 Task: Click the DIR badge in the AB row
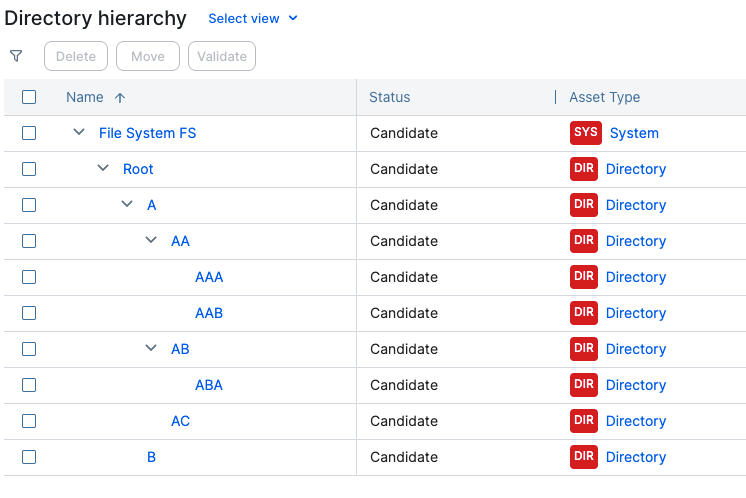[584, 349]
